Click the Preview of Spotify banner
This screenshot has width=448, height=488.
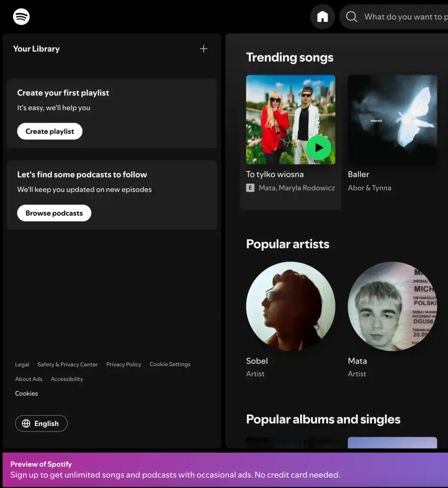[x=225, y=470]
